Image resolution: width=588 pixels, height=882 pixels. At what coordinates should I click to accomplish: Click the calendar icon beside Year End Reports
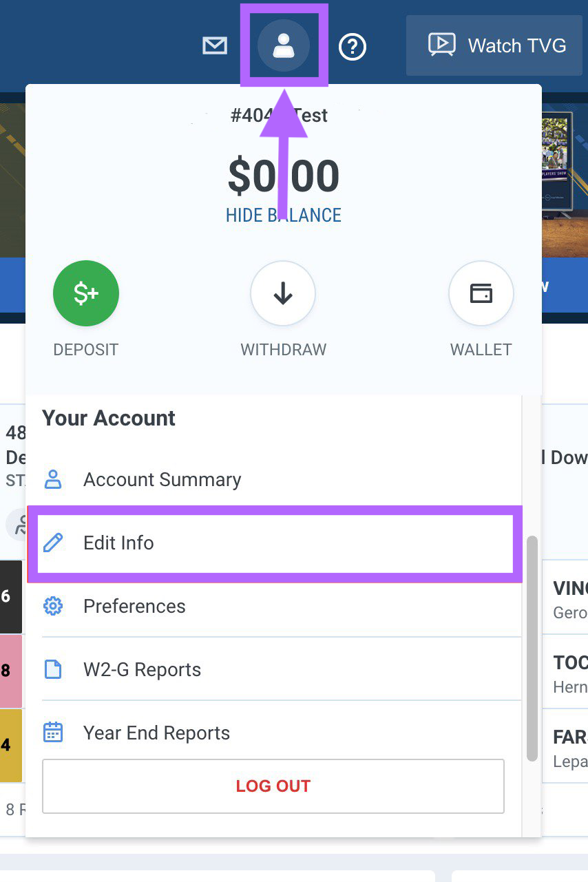pyautogui.click(x=53, y=733)
